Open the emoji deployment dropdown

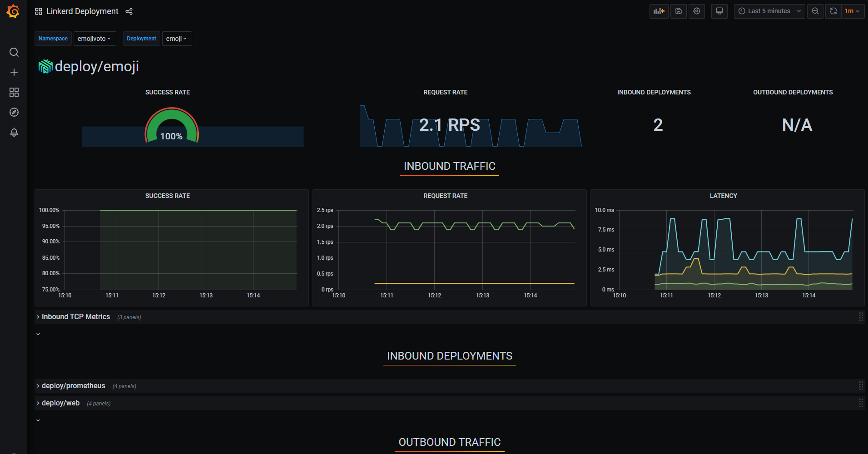tap(177, 39)
